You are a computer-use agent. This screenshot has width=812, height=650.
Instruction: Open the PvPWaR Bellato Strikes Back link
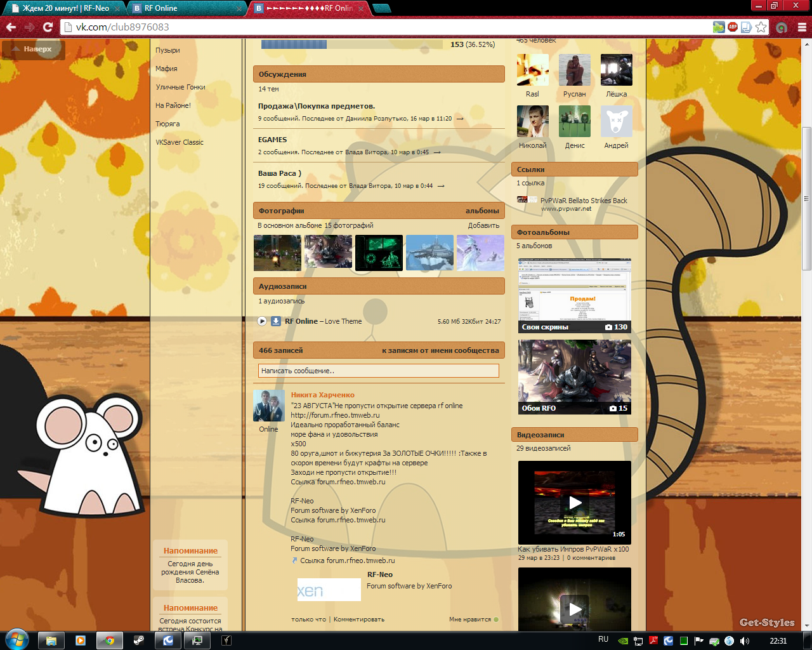[x=584, y=201]
